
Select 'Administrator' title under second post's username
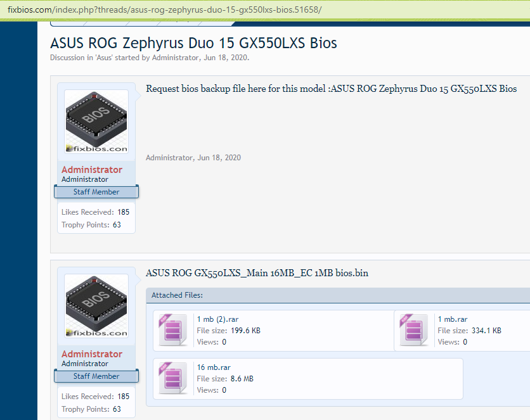[85, 364]
